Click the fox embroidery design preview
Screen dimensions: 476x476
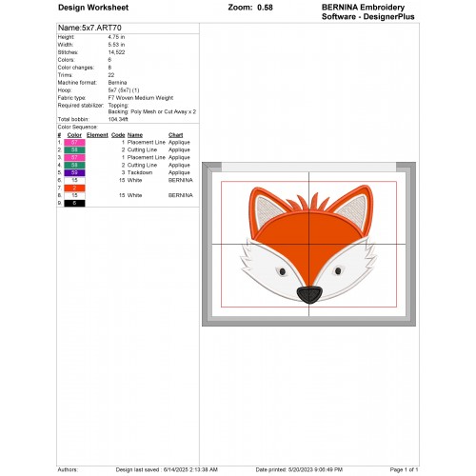(308, 245)
